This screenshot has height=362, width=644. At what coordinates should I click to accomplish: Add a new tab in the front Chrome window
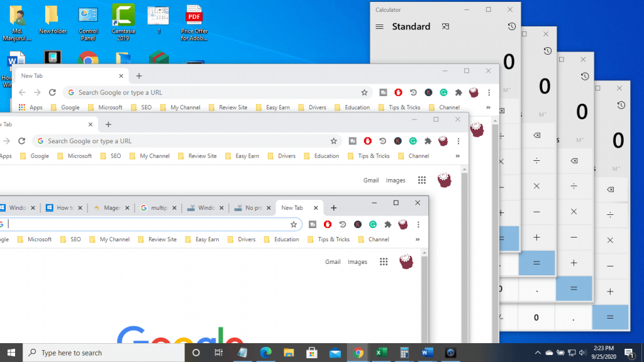(x=333, y=208)
